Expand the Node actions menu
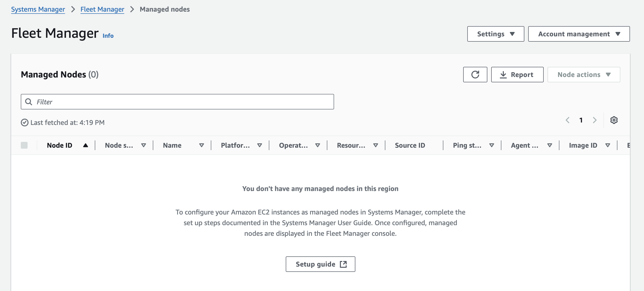 coord(584,74)
